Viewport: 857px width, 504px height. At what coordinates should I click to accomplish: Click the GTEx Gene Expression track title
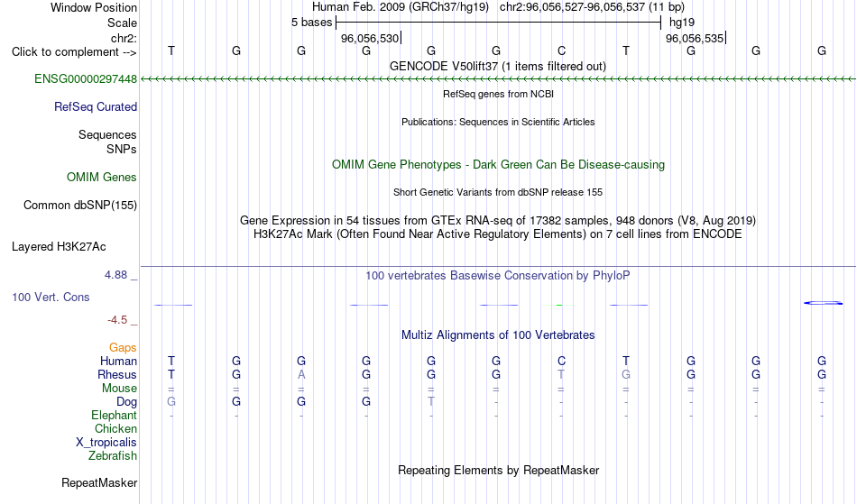tap(497, 221)
